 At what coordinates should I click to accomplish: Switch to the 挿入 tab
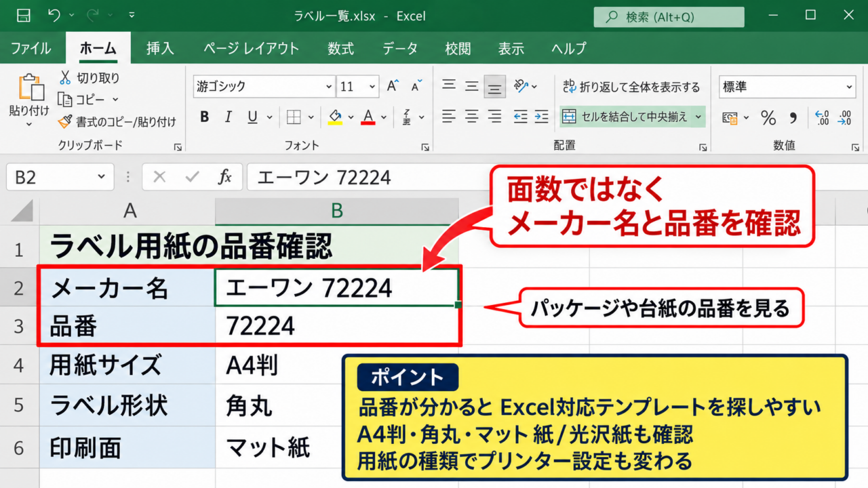(161, 49)
